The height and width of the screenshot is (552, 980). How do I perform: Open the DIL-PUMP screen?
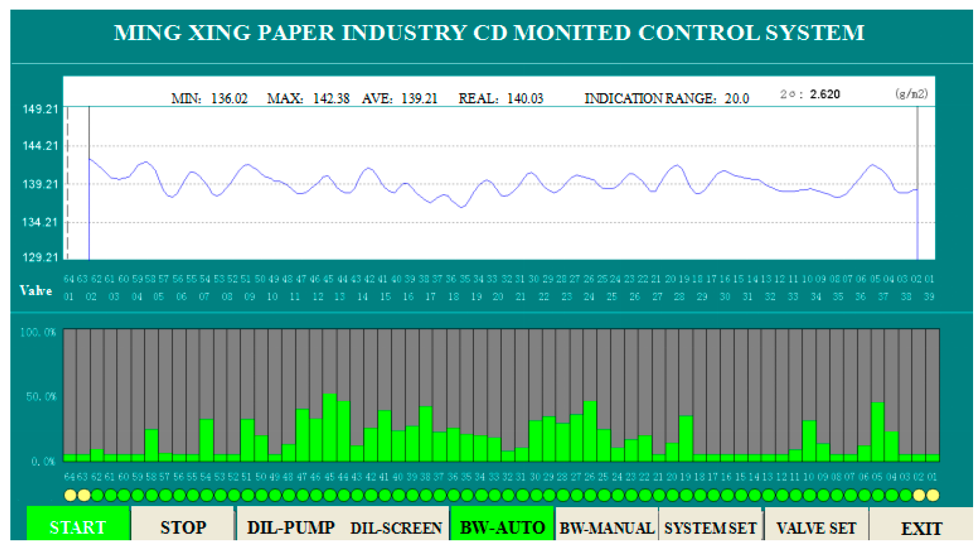(x=291, y=528)
